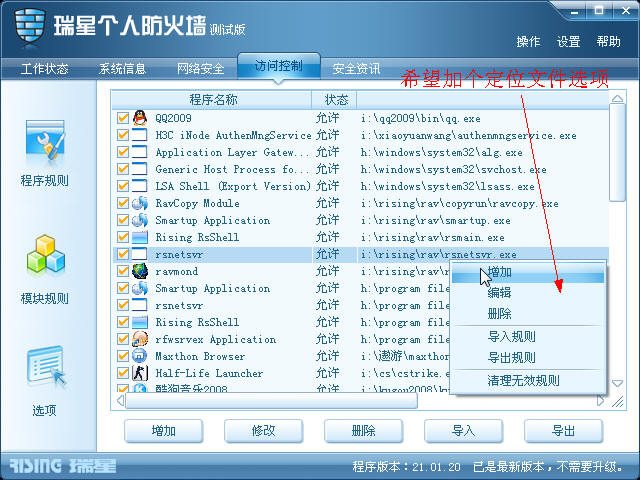Click the LSA Shell window icon
This screenshot has height=480, width=640.
point(140,186)
